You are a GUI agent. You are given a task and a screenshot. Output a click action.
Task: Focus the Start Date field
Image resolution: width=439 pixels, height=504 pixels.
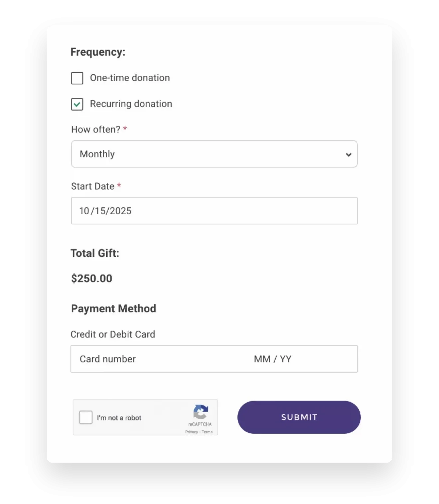click(x=214, y=211)
